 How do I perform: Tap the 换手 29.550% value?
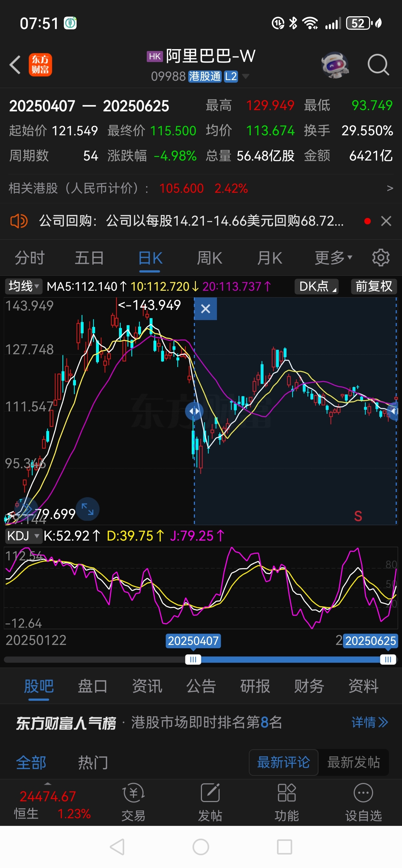[367, 131]
